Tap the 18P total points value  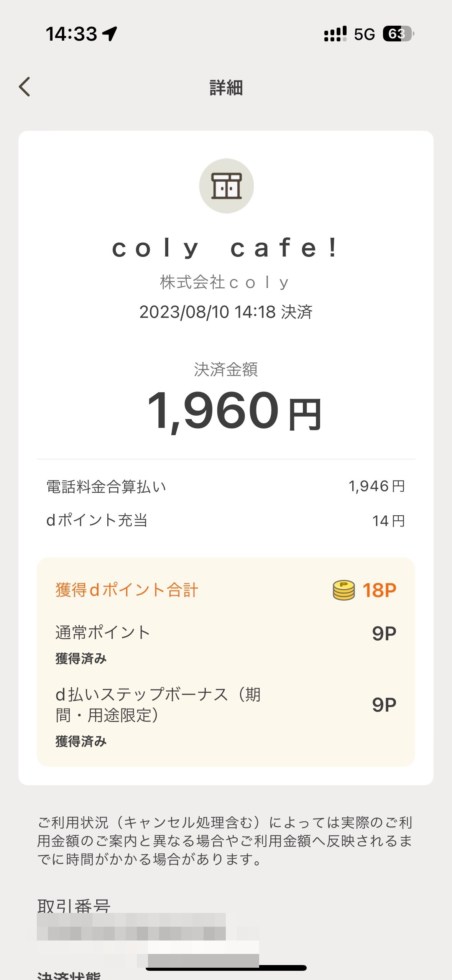pos(379,590)
